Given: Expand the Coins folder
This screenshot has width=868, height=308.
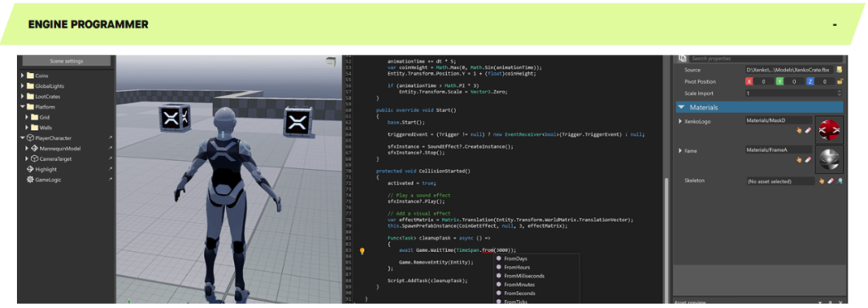Looking at the screenshot, I should 23,76.
